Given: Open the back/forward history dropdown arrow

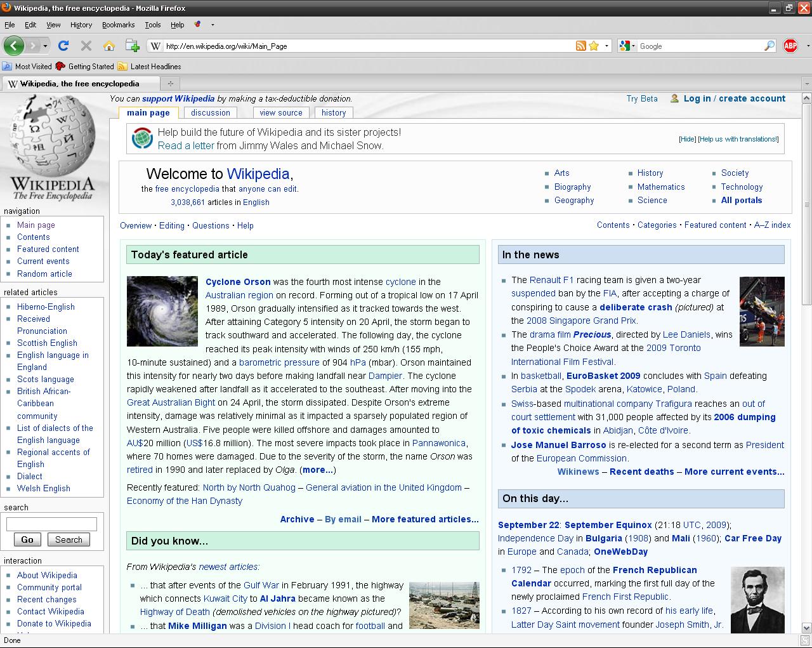Looking at the screenshot, I should tap(46, 46).
